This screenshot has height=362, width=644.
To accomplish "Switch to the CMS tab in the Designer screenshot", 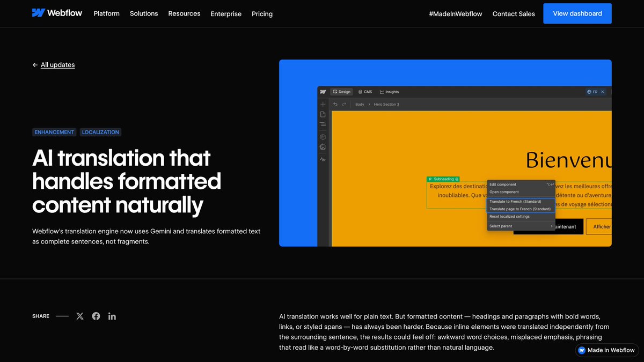I will (365, 92).
